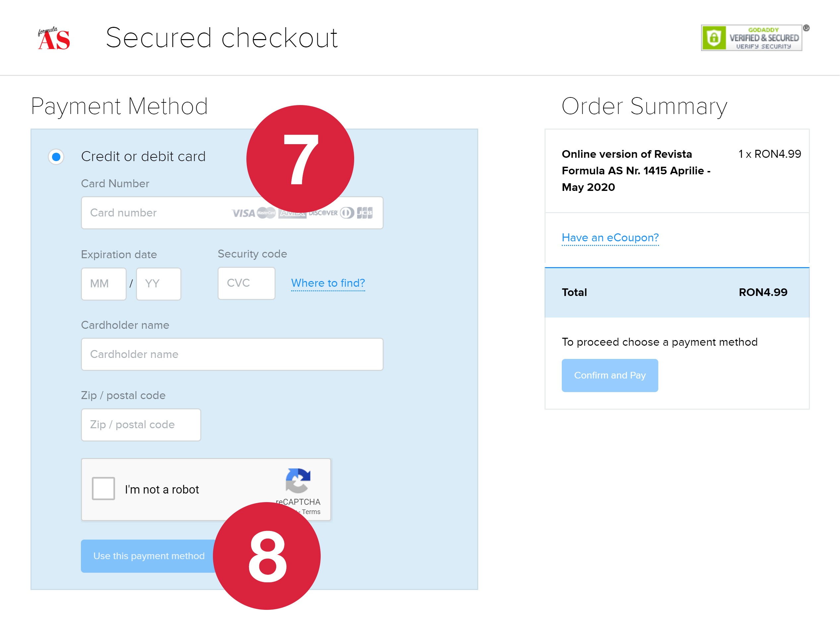
Task: Click the JCB card logo
Action: 365,213
